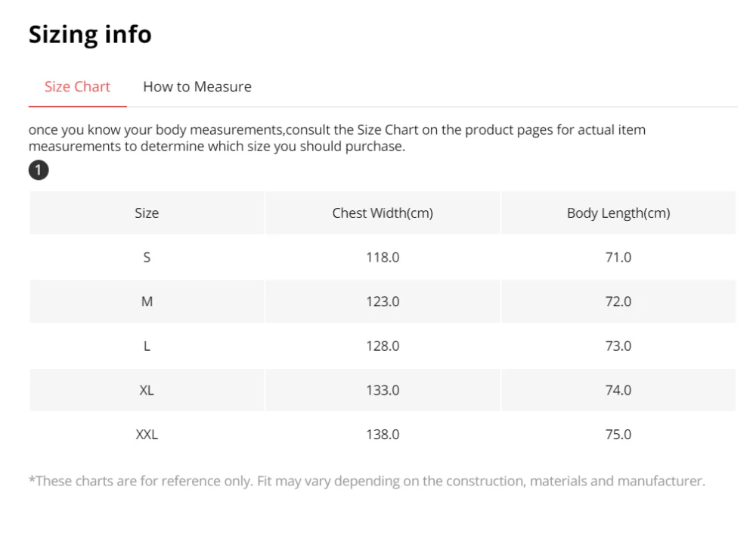Click the Chest Width(cm) column header
This screenshot has height=539, width=756.
[383, 213]
